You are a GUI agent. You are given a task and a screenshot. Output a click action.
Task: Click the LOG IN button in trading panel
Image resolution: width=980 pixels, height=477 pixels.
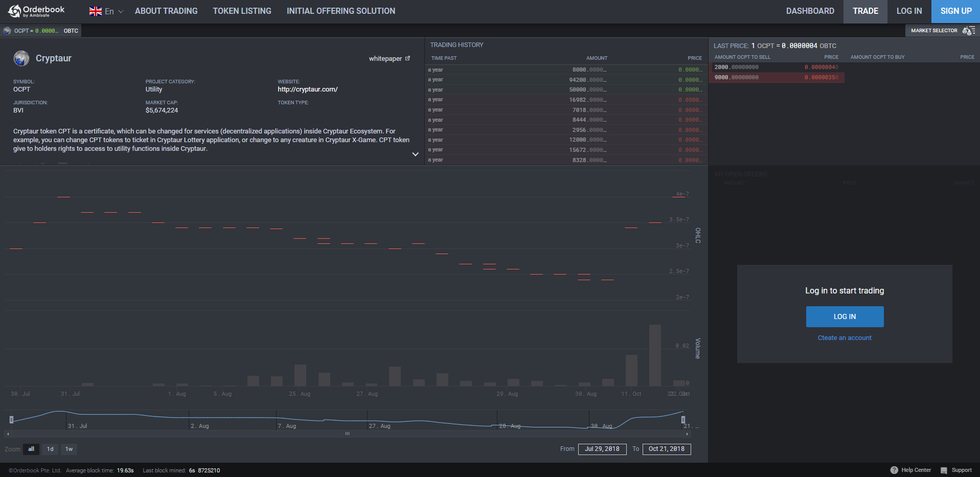(844, 316)
